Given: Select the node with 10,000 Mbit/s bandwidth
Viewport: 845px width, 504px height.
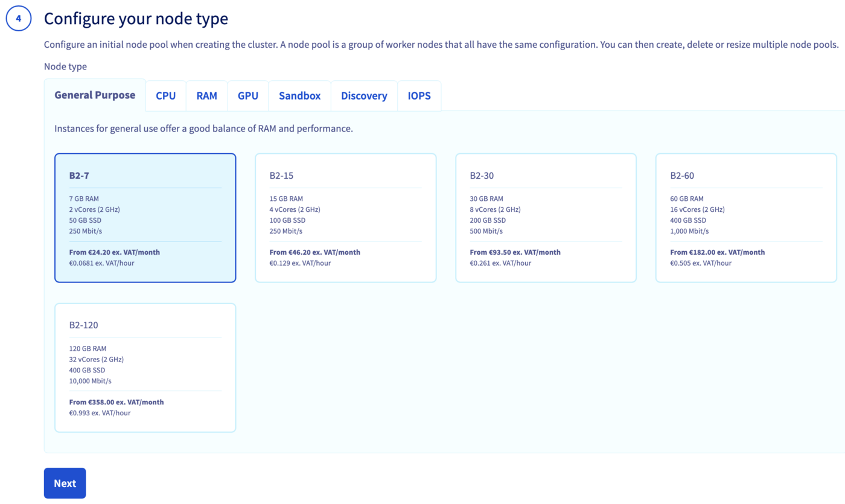Looking at the screenshot, I should point(145,367).
